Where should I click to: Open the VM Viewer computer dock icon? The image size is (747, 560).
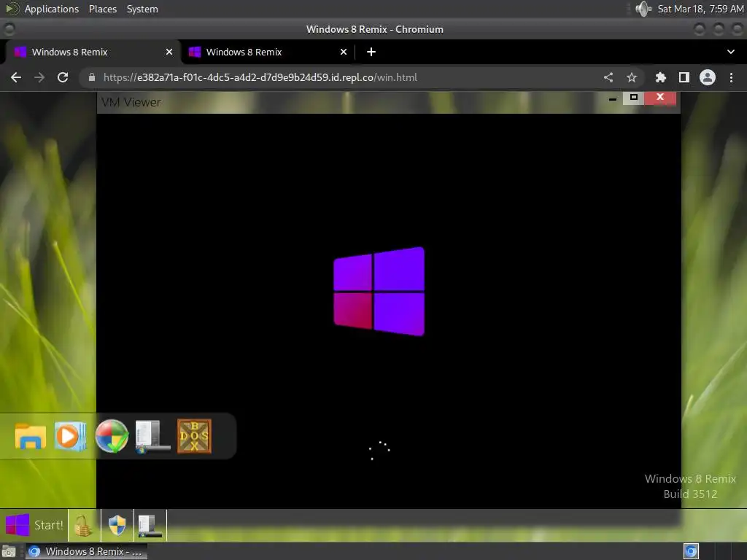coord(152,436)
